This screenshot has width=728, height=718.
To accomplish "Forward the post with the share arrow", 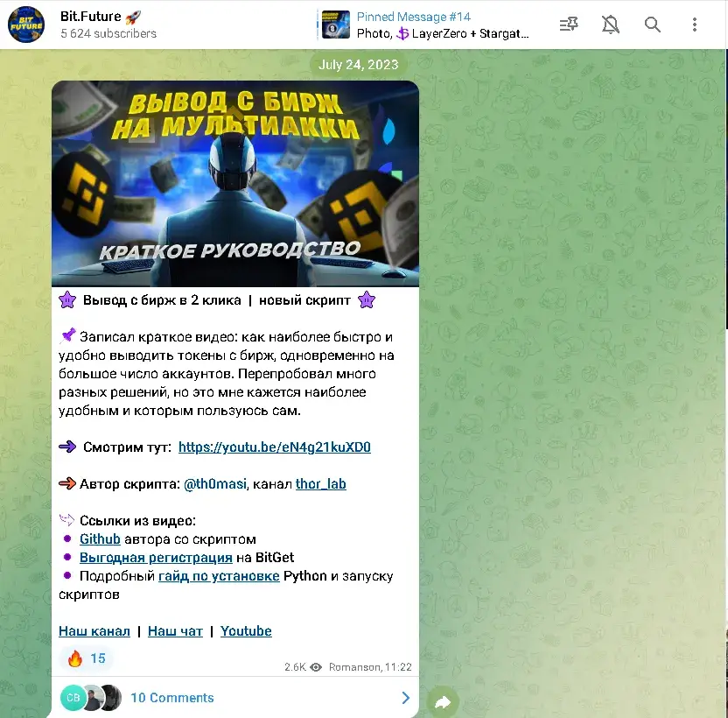I will (443, 701).
